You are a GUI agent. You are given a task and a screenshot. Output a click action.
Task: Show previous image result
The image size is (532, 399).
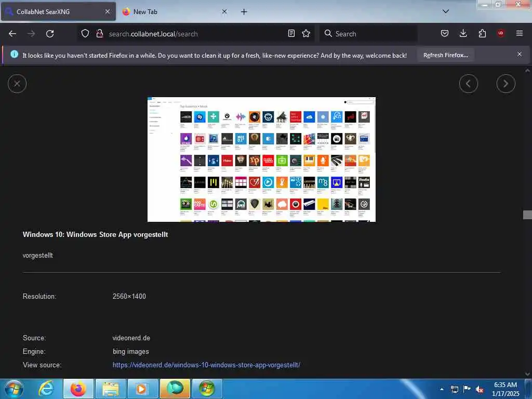click(x=469, y=84)
